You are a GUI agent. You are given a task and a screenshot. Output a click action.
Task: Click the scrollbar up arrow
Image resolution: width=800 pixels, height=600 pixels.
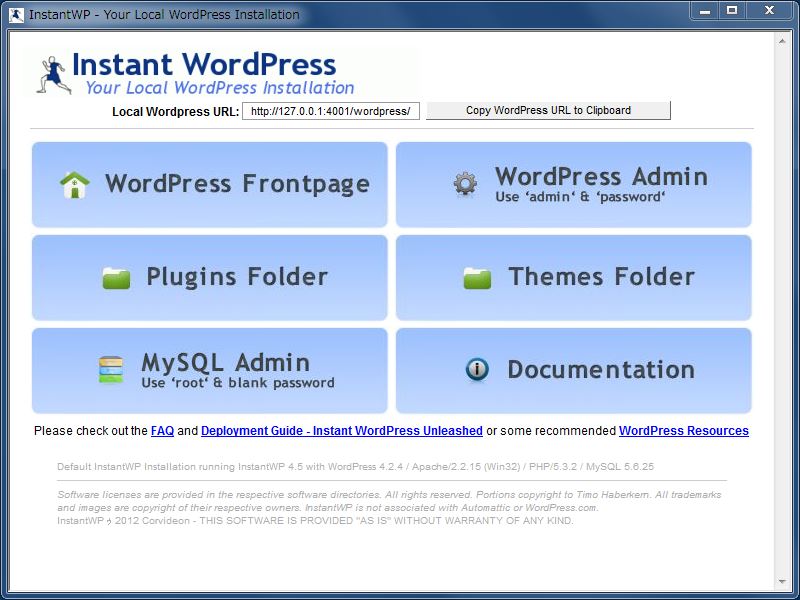click(x=782, y=41)
